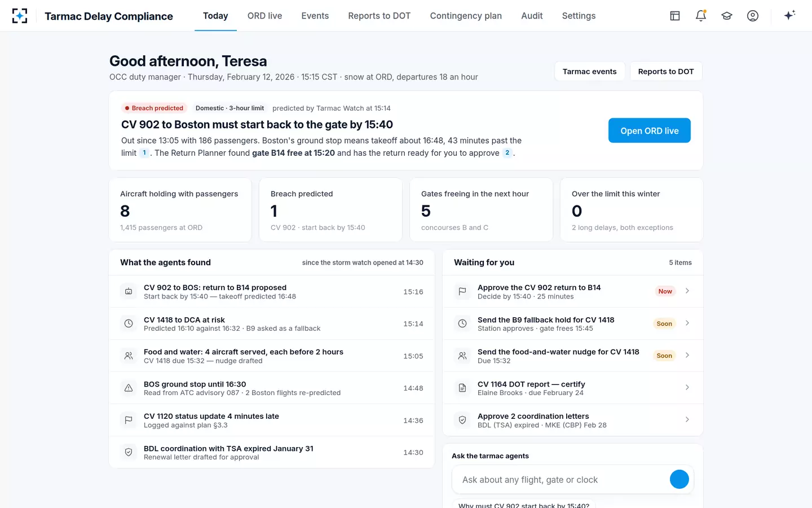Click flag icon beside CV 1120 status update
The width and height of the screenshot is (812, 508).
pyautogui.click(x=129, y=421)
